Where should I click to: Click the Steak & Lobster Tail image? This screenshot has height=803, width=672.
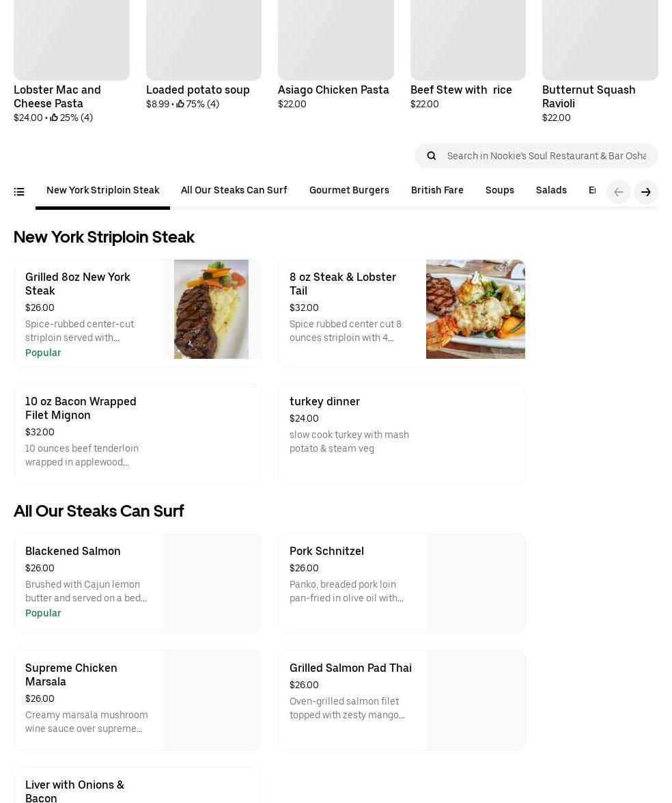point(475,309)
